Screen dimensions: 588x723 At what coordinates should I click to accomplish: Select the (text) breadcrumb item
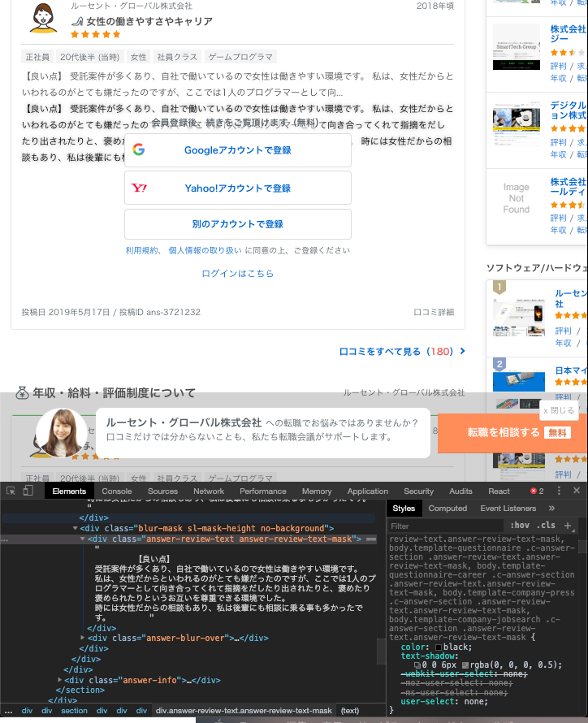click(x=350, y=711)
